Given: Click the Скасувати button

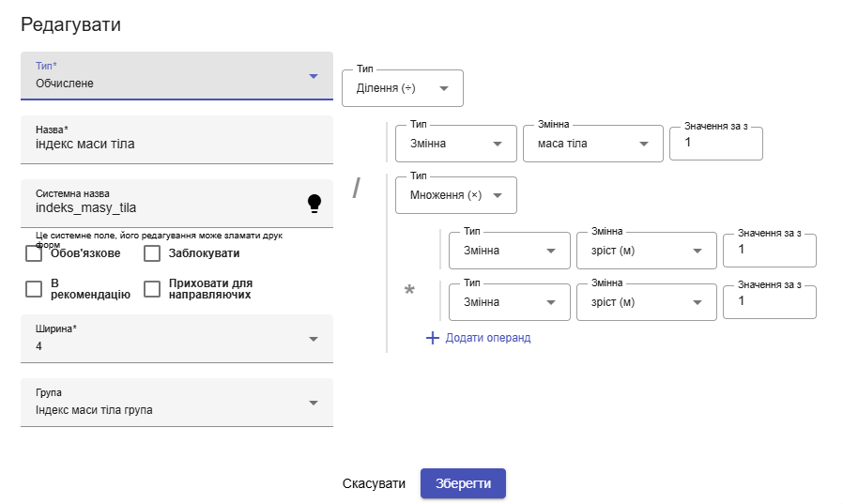Looking at the screenshot, I should 374,483.
